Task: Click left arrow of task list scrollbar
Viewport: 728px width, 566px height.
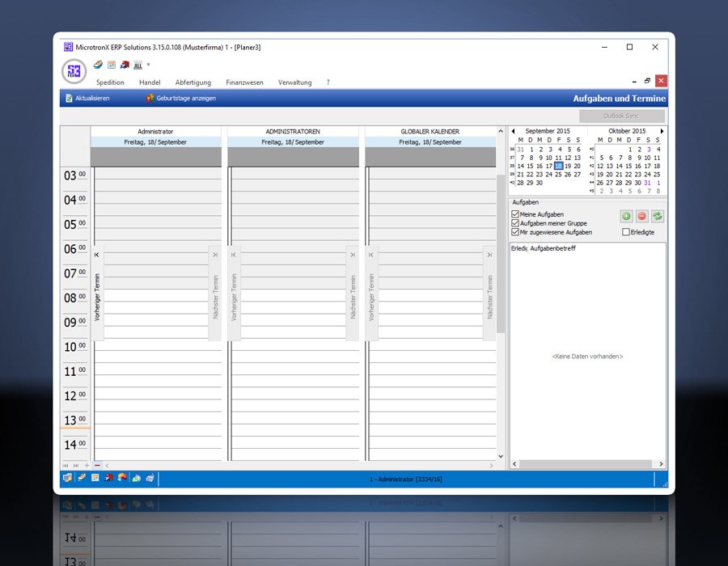Action: [x=514, y=464]
